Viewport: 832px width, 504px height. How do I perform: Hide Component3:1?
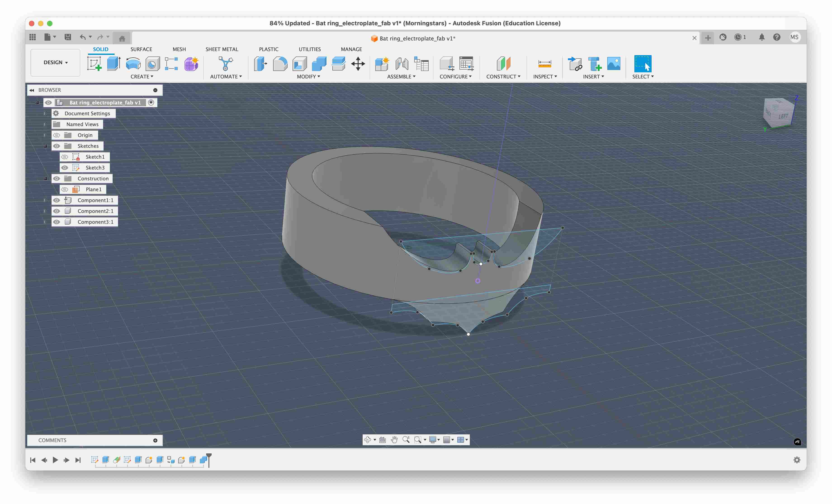tap(56, 222)
